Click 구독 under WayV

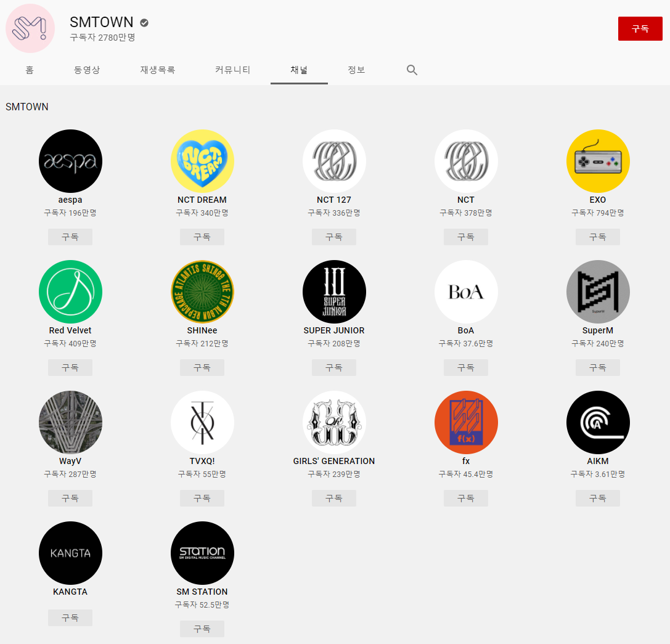click(70, 499)
